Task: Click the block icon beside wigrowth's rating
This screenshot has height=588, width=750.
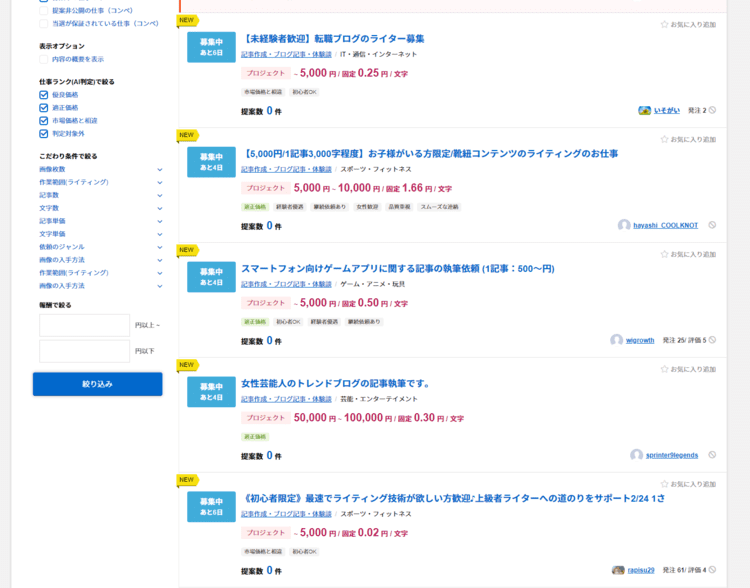Action: [x=712, y=340]
